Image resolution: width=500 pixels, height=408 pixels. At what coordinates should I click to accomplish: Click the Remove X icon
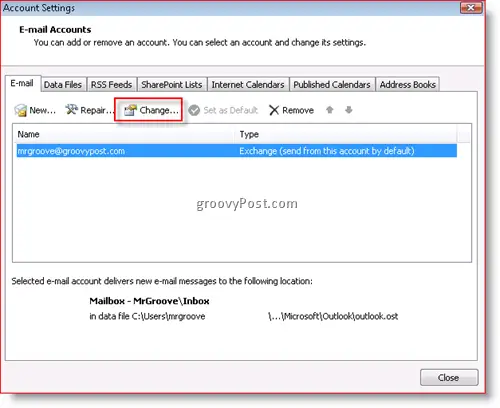(x=274, y=110)
